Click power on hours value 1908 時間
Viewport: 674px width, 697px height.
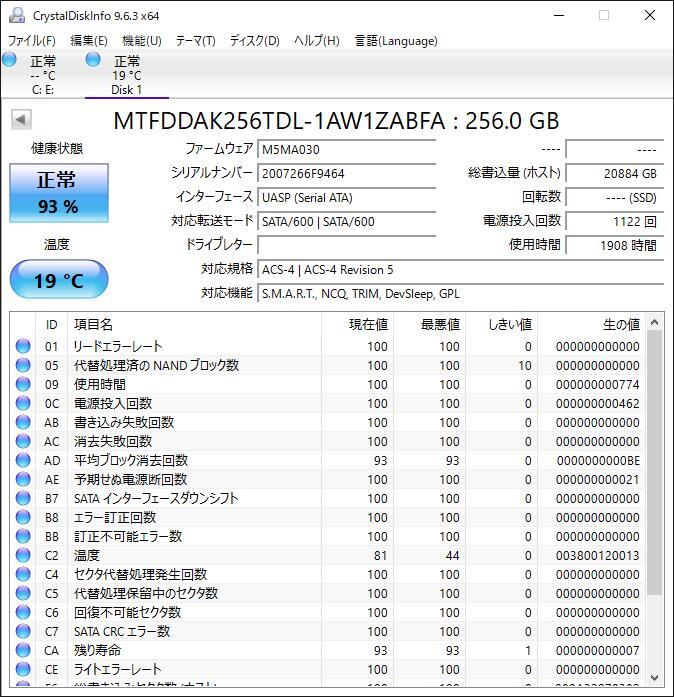point(615,245)
